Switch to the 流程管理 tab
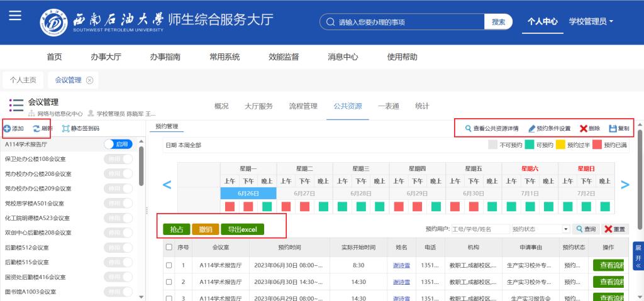644x301 pixels. [303, 106]
